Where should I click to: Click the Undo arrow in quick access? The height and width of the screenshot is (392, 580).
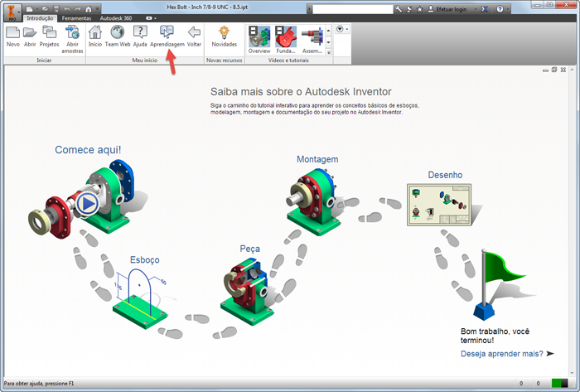click(67, 9)
